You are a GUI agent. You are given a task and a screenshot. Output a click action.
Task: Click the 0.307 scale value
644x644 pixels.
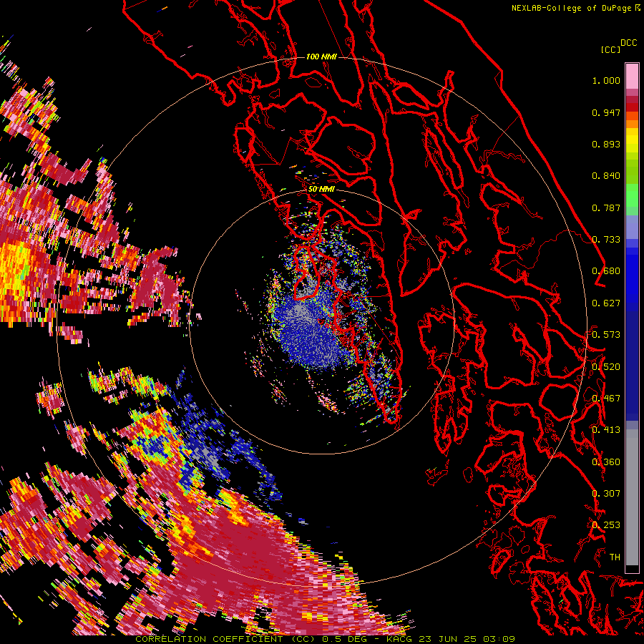coord(606,494)
